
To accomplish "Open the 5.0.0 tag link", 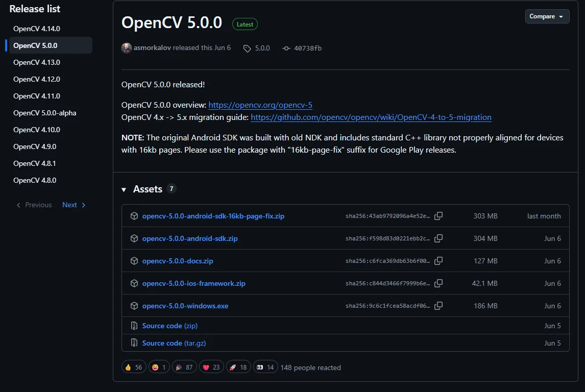I will (x=262, y=48).
